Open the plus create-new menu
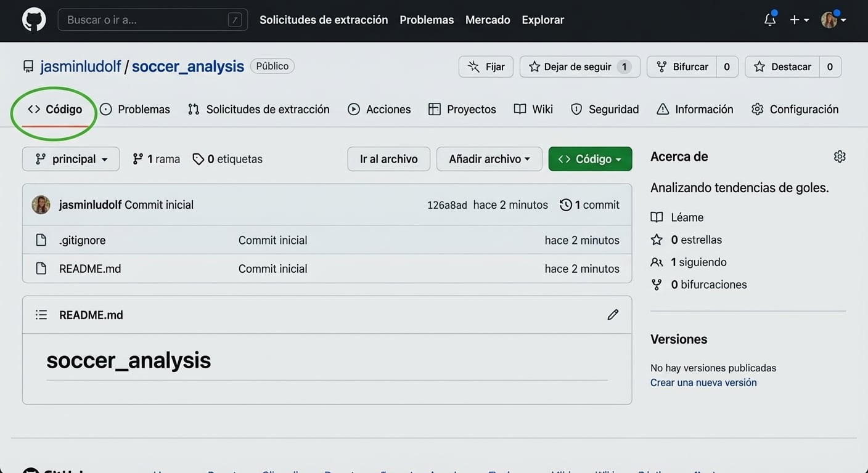868x473 pixels. click(x=799, y=20)
